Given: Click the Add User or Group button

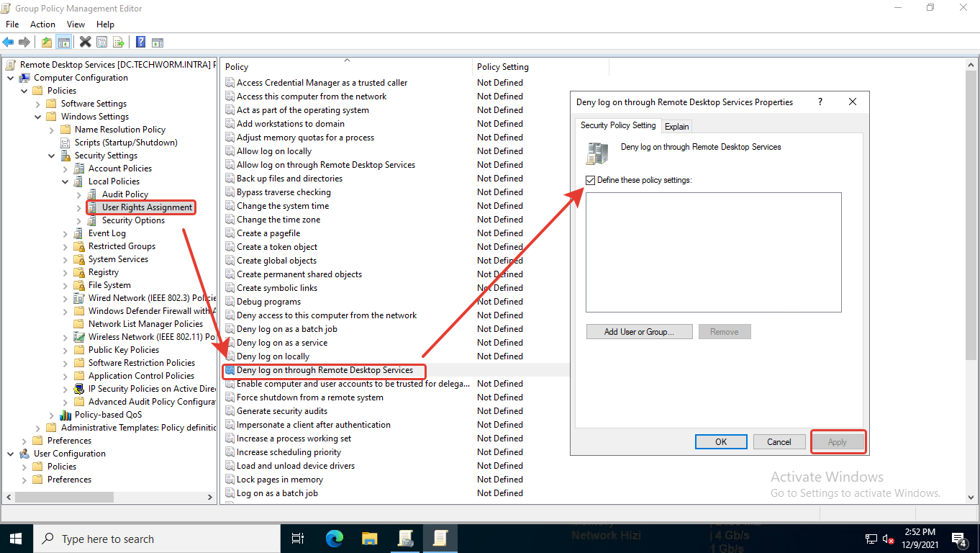Looking at the screenshot, I should point(639,332).
